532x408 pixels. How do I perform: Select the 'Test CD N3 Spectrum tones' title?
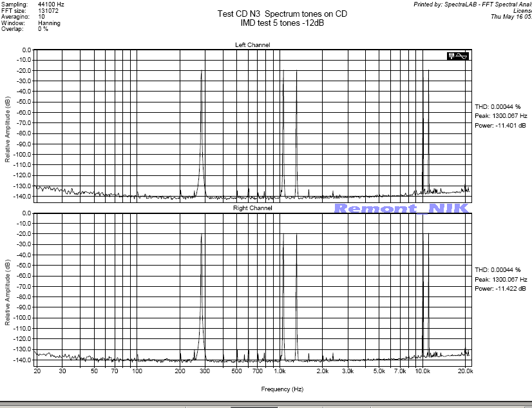tap(282, 14)
